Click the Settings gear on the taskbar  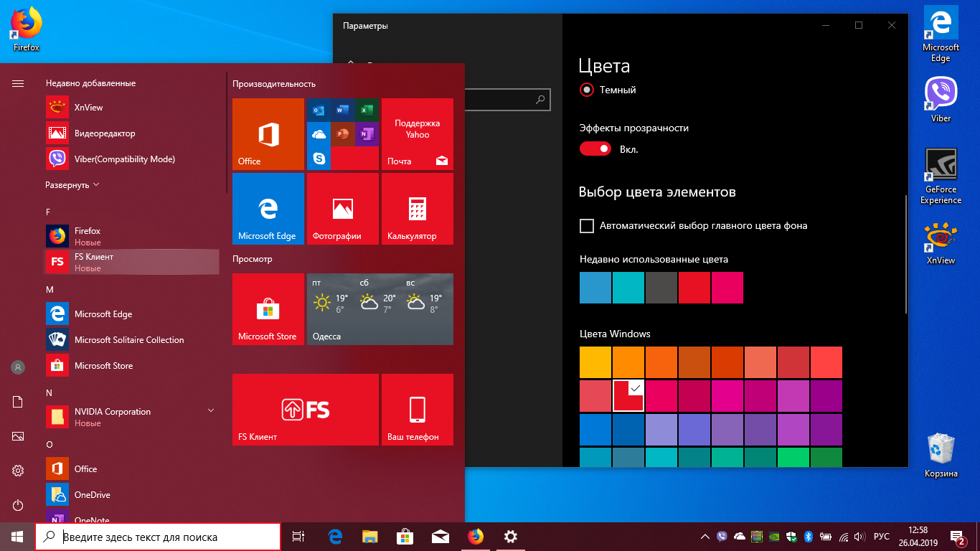pos(510,537)
